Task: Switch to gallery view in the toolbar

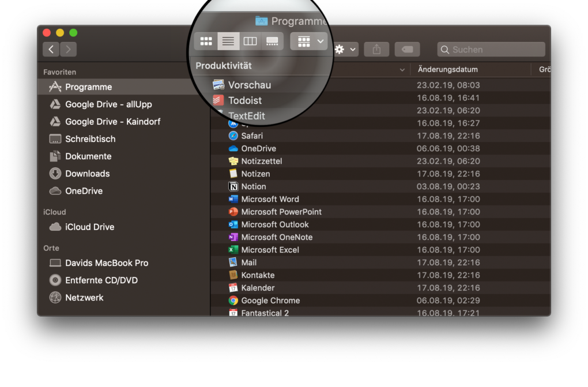Action: click(x=272, y=41)
